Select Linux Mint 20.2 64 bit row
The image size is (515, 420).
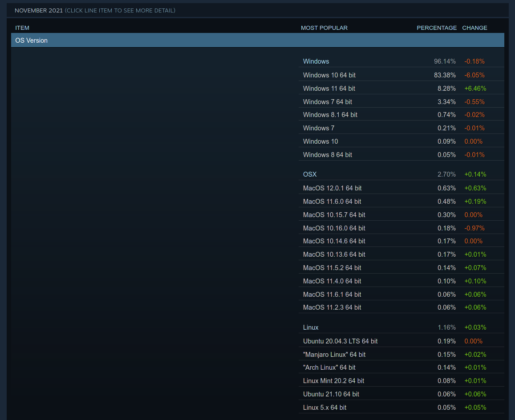point(401,381)
